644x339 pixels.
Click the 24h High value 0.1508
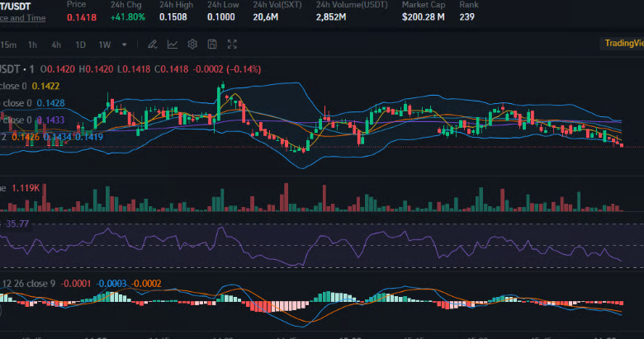(173, 17)
